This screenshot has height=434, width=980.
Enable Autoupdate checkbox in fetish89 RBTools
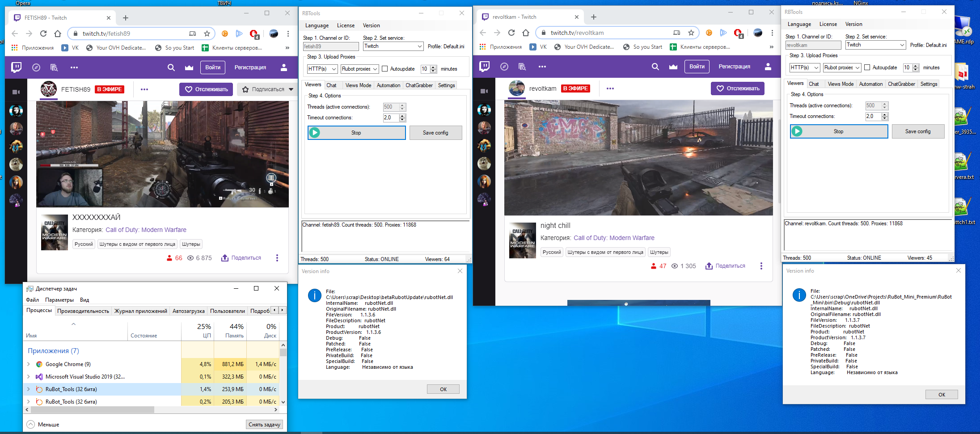[385, 69]
